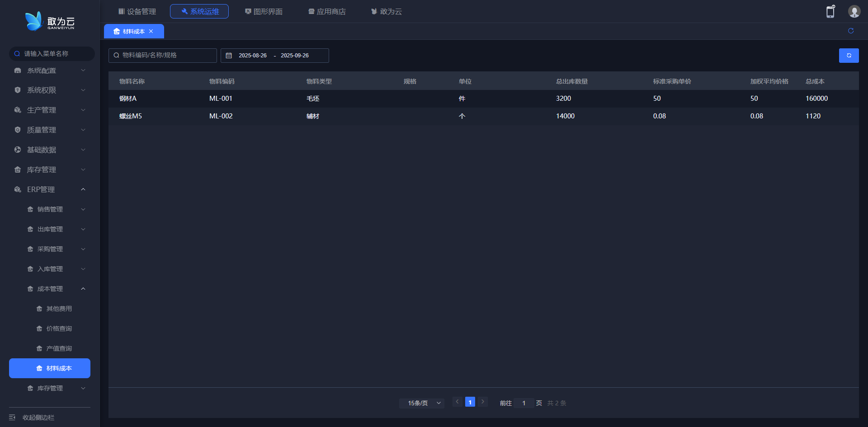Click the 质量管理 sidebar icon
The width and height of the screenshot is (868, 427).
(18, 130)
